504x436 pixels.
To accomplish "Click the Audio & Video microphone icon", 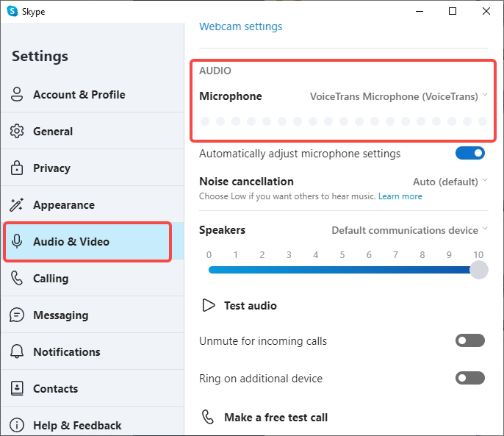I will coord(17,242).
